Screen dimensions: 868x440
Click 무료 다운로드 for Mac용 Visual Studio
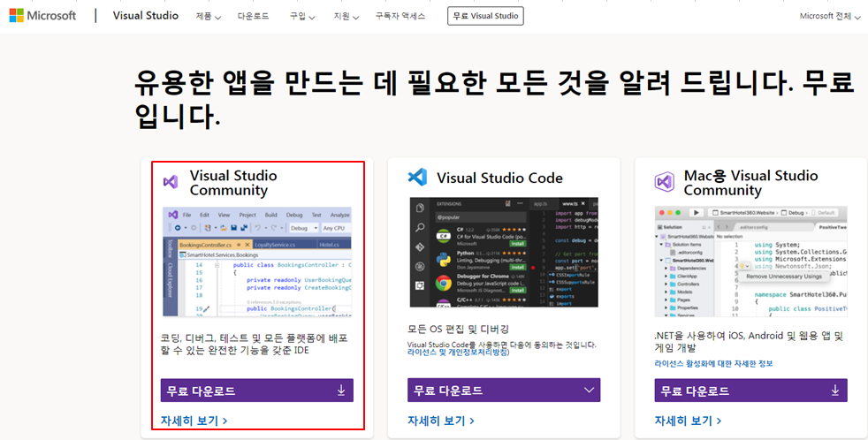tap(750, 391)
